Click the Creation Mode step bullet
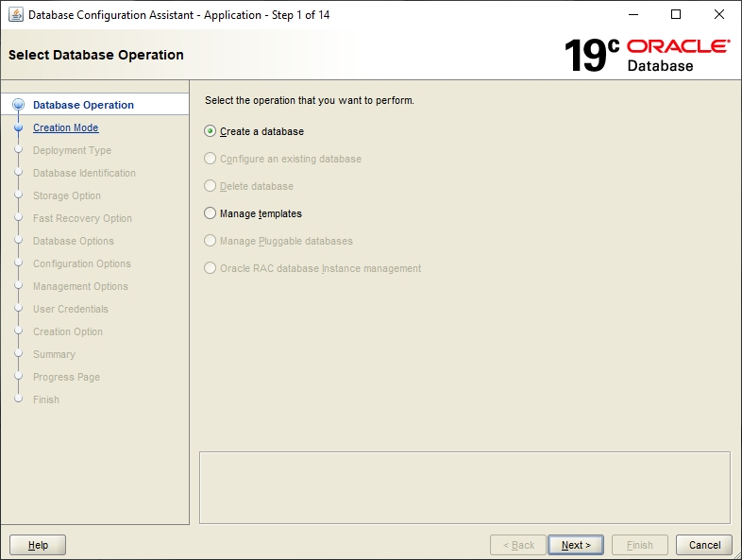Screen dimensions: 742x560 pos(18,127)
